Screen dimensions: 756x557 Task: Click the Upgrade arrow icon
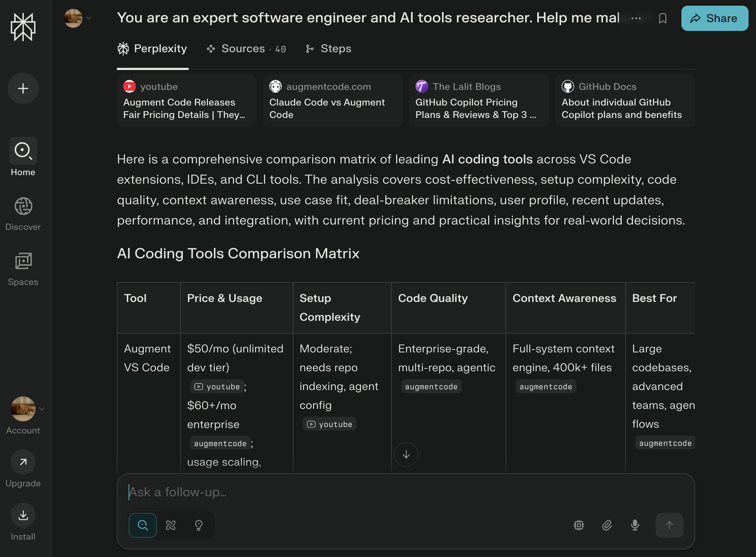[x=23, y=462]
